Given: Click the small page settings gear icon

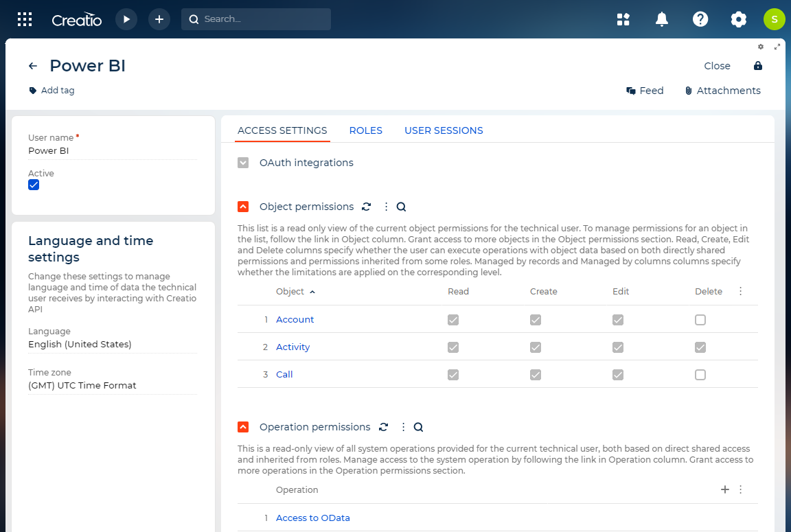Looking at the screenshot, I should pos(761,47).
